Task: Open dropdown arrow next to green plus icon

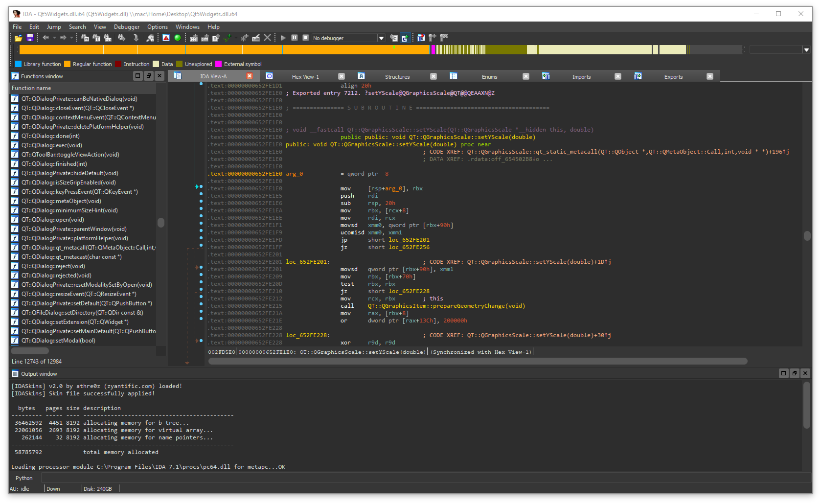Action: click(x=236, y=38)
